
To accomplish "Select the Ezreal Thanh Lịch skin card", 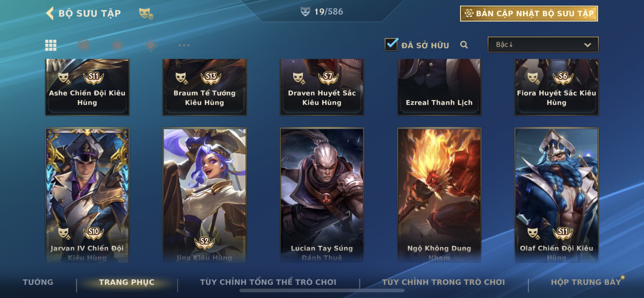I will [x=439, y=87].
